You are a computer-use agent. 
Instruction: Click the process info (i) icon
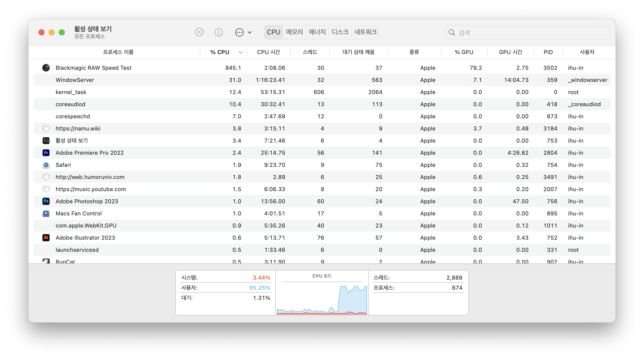[219, 32]
